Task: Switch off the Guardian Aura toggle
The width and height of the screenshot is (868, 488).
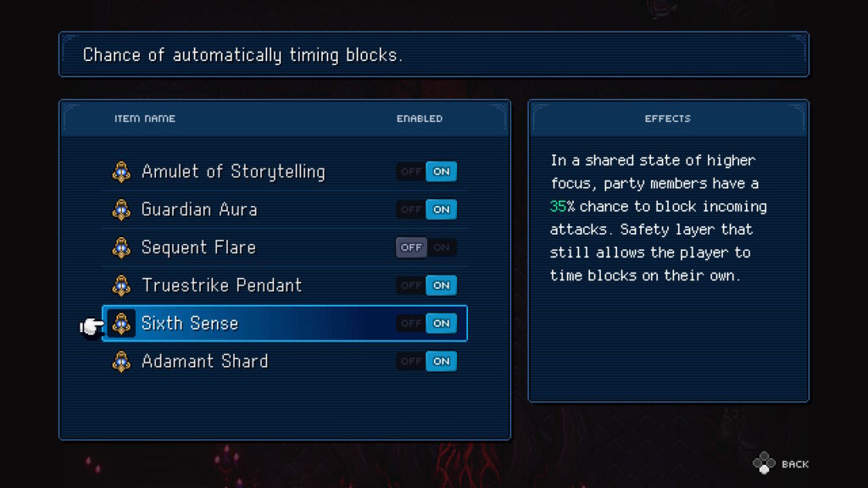Action: (411, 210)
